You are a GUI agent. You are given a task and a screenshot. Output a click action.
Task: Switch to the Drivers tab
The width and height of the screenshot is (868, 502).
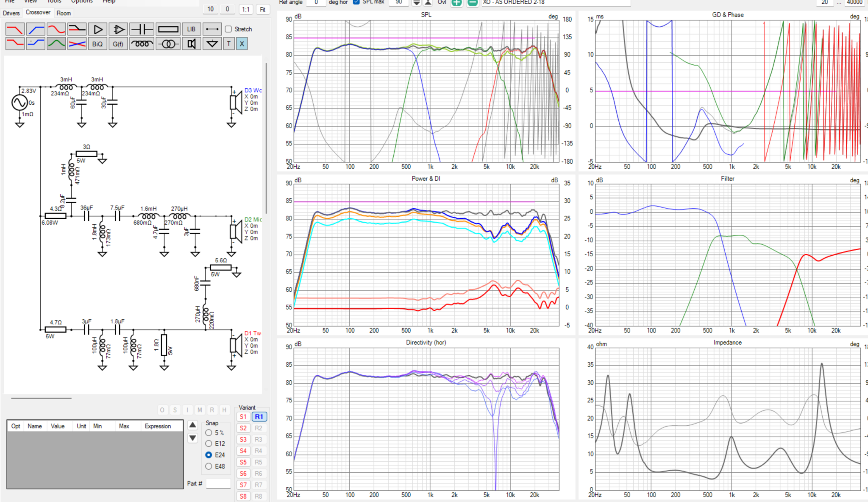(x=11, y=13)
